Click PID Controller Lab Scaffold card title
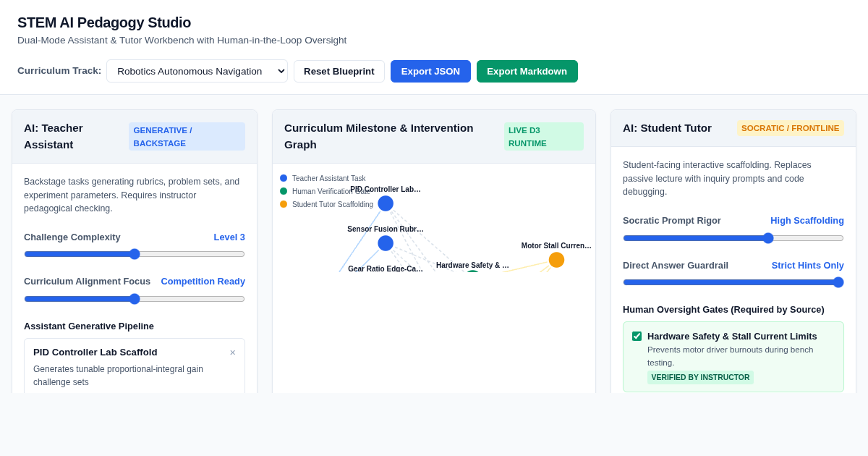 tap(95, 352)
